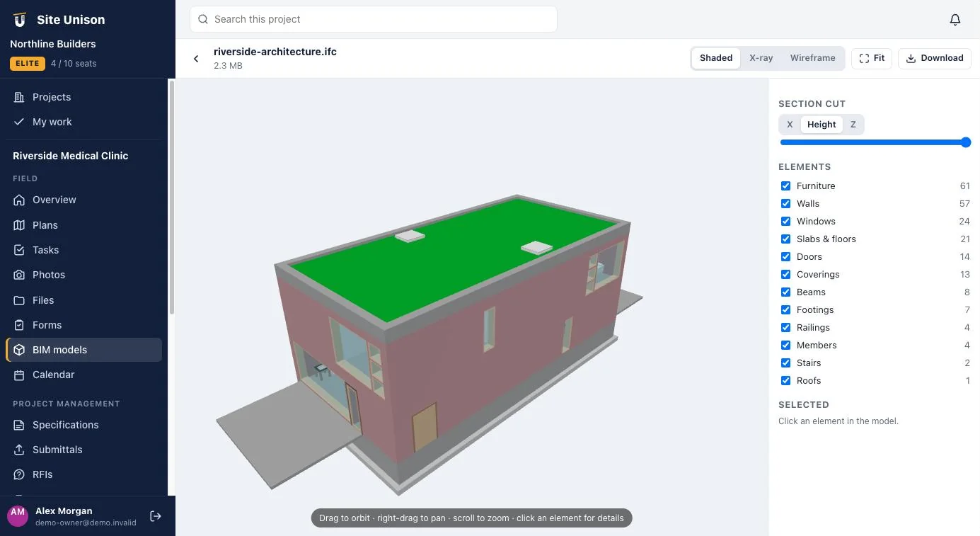The image size is (980, 536).
Task: Click the section cut slider handle
Action: (966, 142)
